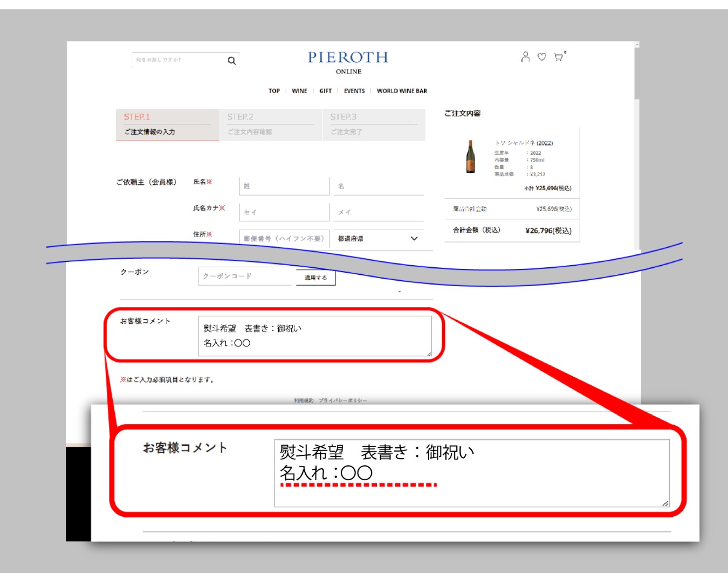
Task: Click the wine bottle product thumbnail
Action: click(471, 157)
